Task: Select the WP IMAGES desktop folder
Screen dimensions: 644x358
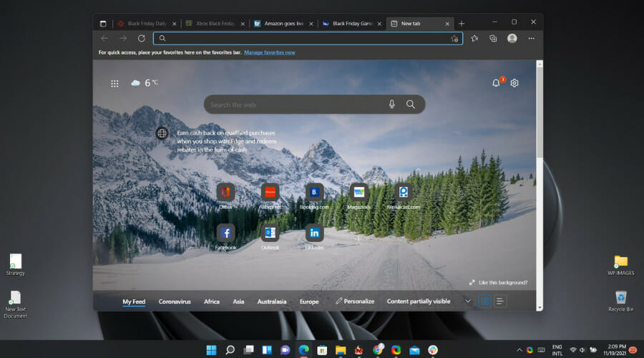Action: tap(620, 265)
